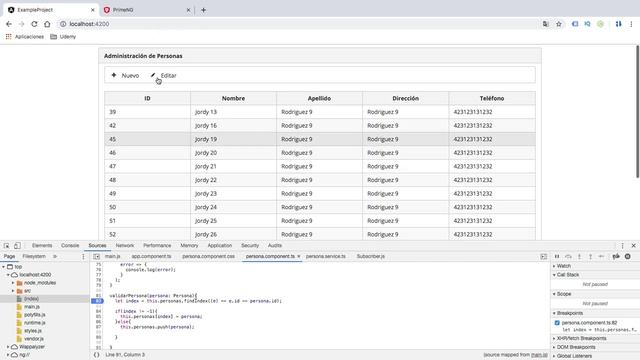Image resolution: width=640 pixels, height=360 pixels.
Task: Open the Aplicaciones apps shortcut
Action: pos(25,37)
